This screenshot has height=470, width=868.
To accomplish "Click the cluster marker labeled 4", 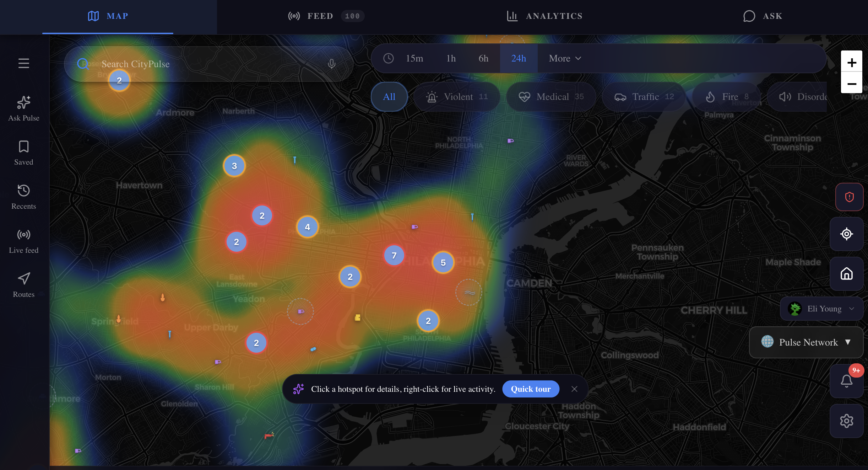I will tap(308, 227).
